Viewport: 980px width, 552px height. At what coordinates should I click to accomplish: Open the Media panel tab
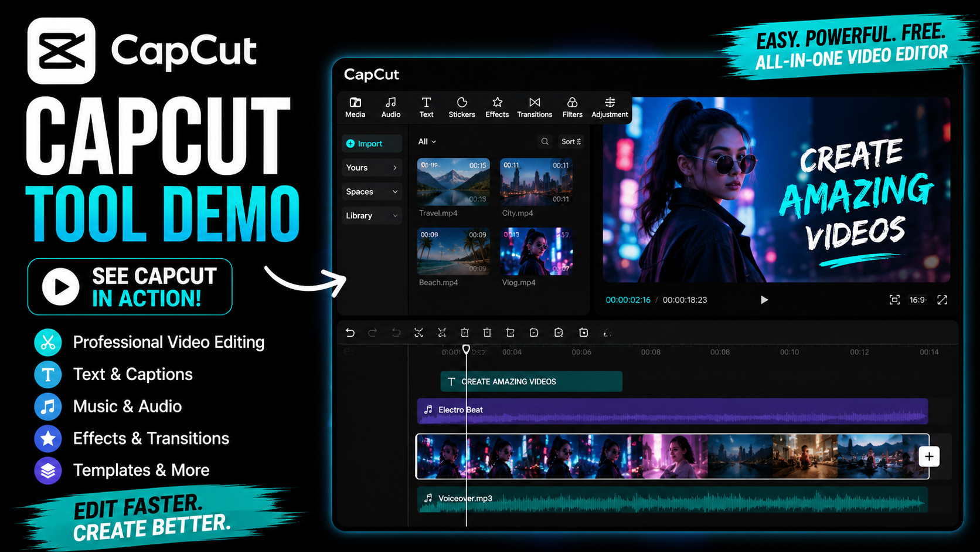pyautogui.click(x=355, y=107)
